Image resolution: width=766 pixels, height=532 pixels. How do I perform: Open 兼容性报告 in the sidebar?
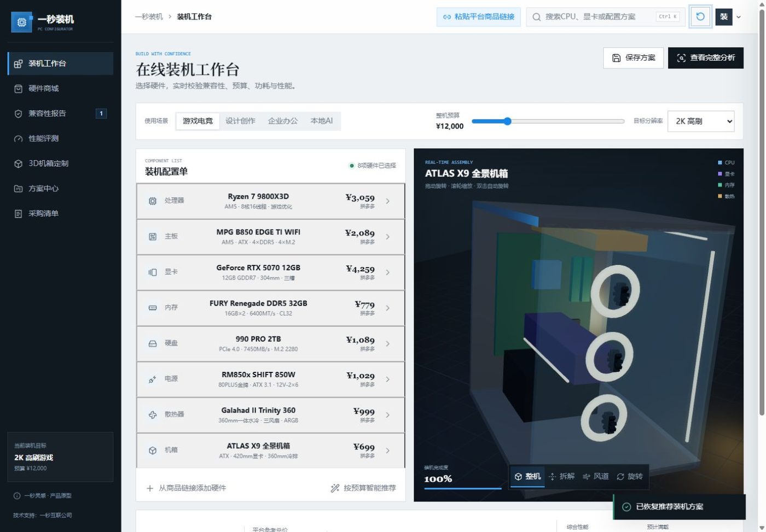(x=61, y=114)
